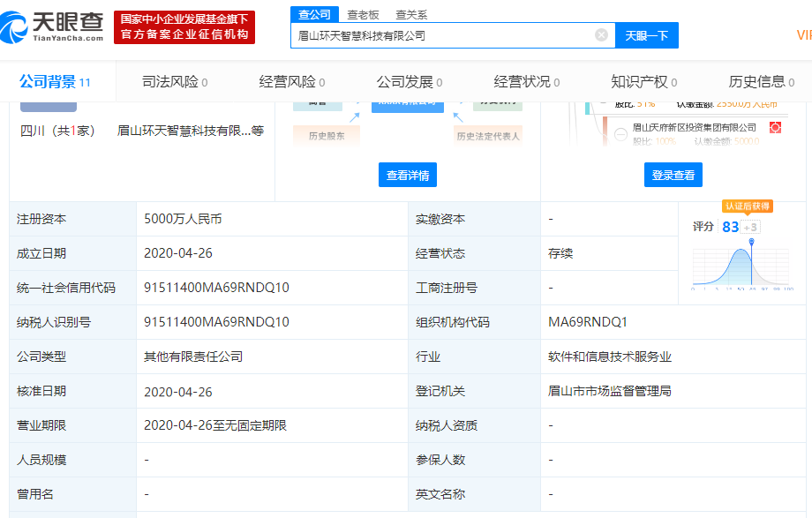Select the 查公司 search tab
Viewport: 812px width, 518px height.
(314, 14)
